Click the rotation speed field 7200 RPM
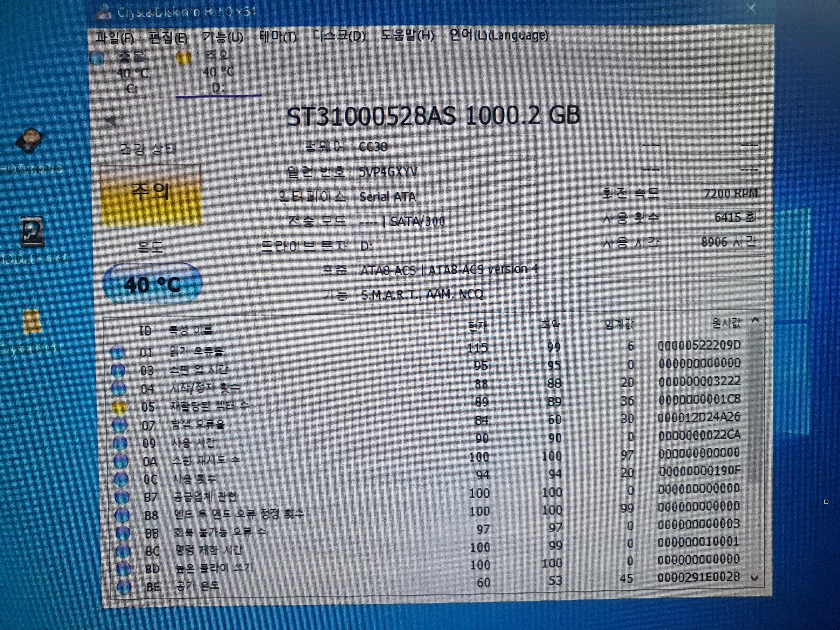Screen dimensions: 840x630 tap(715, 194)
